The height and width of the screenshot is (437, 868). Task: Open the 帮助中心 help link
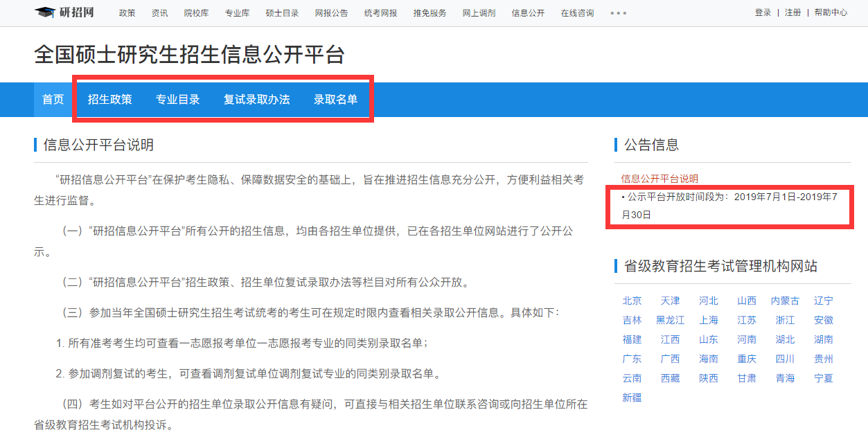pyautogui.click(x=831, y=13)
